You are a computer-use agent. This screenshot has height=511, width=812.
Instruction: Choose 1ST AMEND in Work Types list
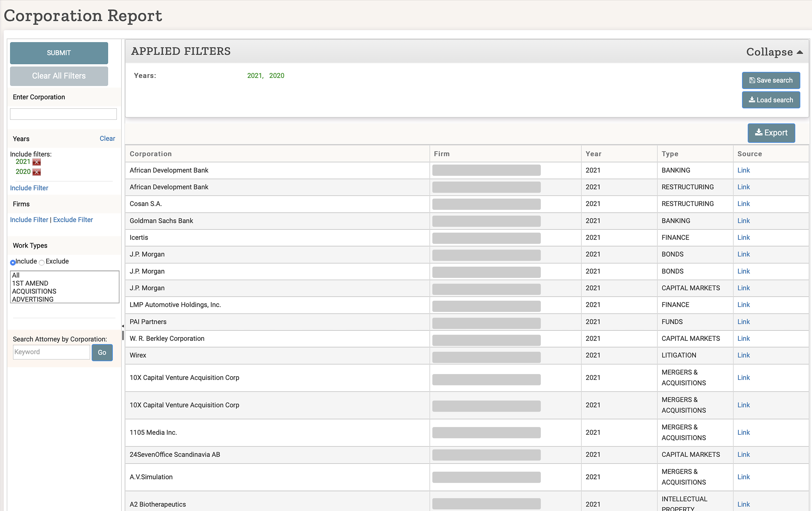(64, 283)
